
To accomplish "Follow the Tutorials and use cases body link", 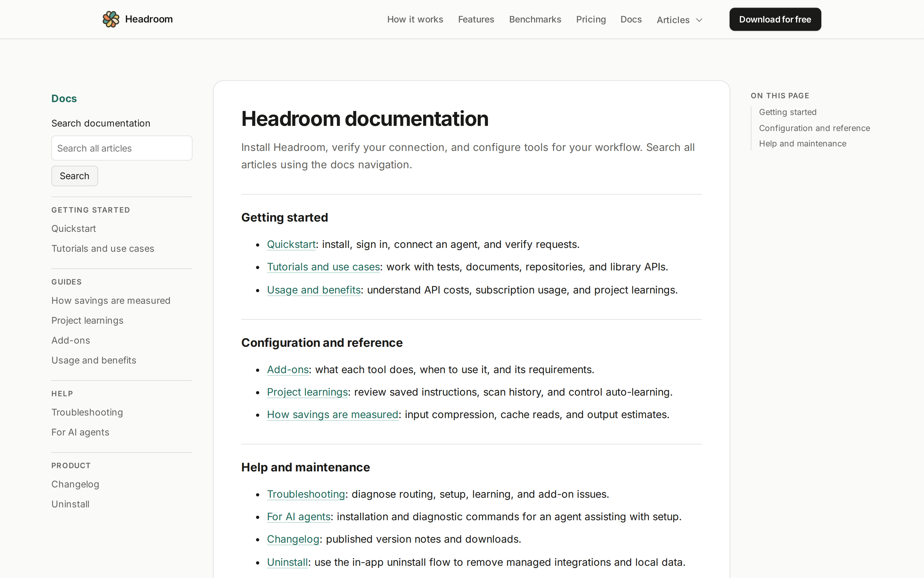I will click(x=323, y=267).
